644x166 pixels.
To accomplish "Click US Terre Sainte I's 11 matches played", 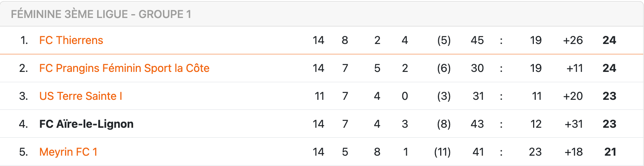I will click(319, 96).
